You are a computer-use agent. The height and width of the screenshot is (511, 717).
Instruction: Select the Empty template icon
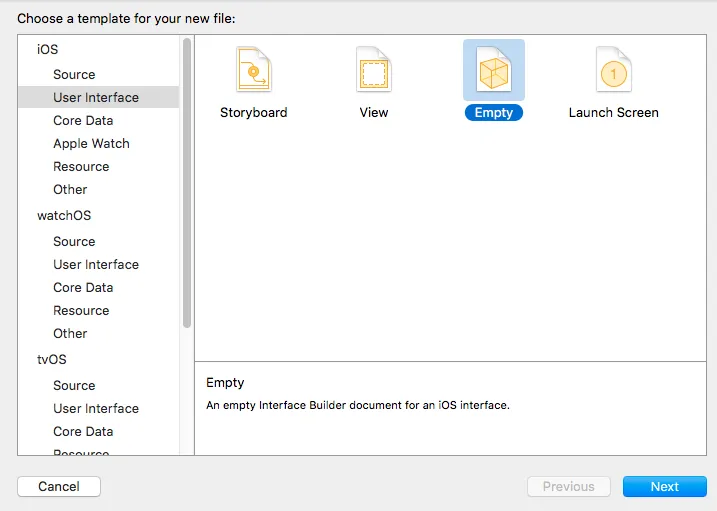pyautogui.click(x=493, y=70)
